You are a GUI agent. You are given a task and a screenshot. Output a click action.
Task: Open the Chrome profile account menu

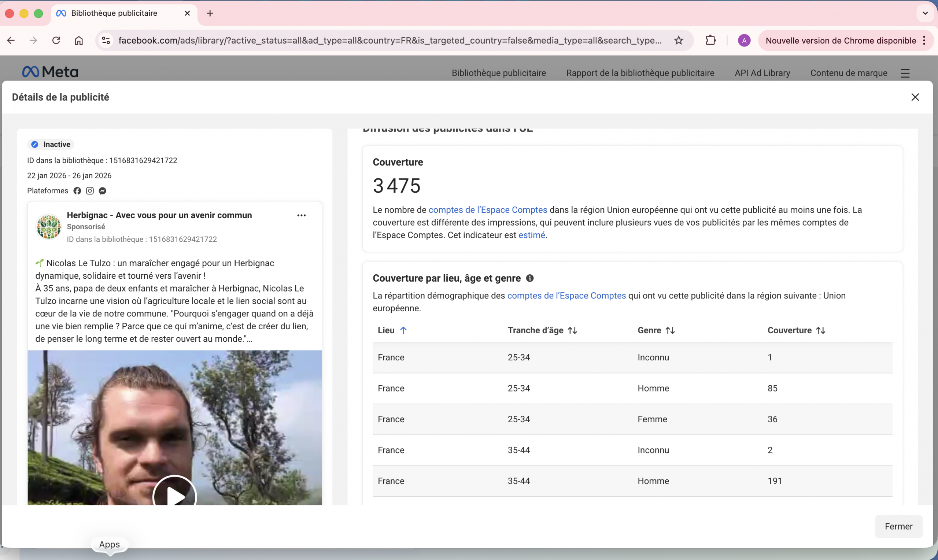pos(744,40)
